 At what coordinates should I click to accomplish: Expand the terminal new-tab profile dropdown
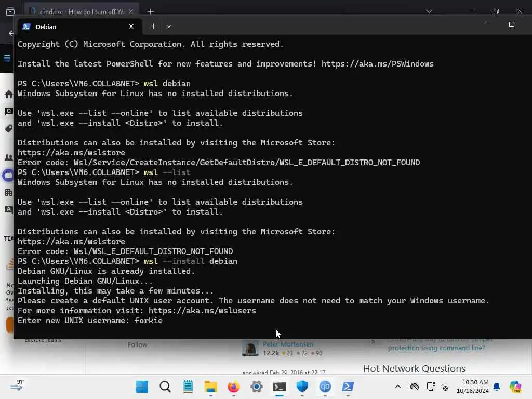(x=169, y=26)
